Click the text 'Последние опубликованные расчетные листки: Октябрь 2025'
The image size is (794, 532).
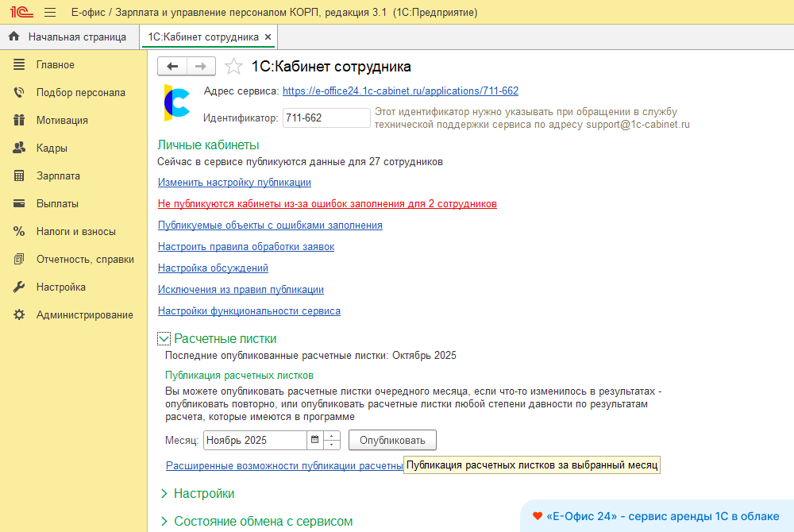coord(310,356)
